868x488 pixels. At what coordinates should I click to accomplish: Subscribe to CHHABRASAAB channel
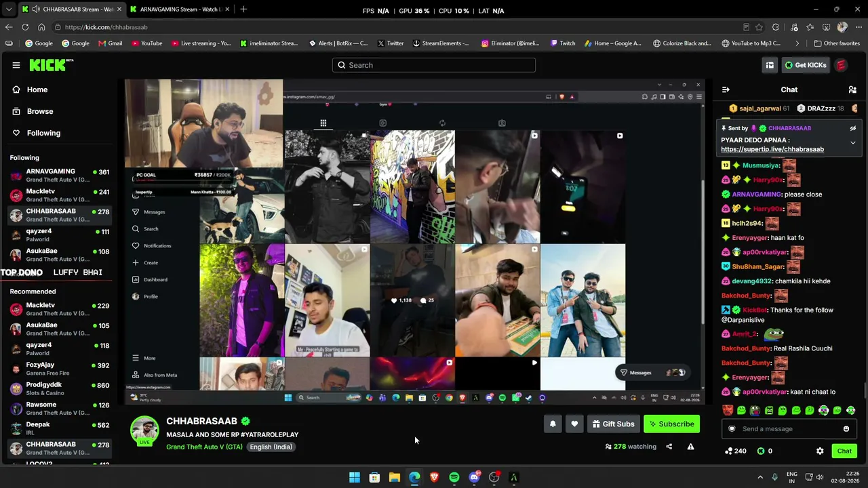(x=671, y=424)
